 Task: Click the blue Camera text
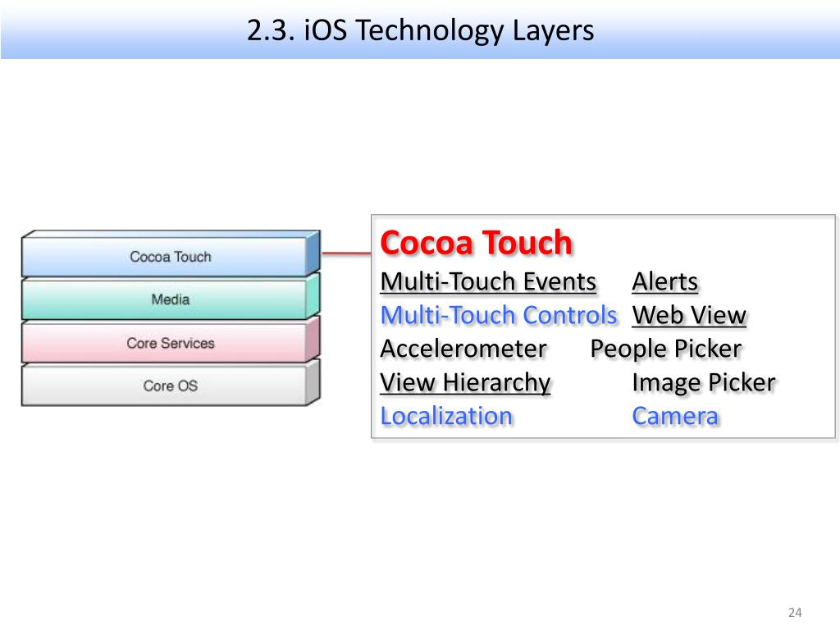pyautogui.click(x=675, y=416)
